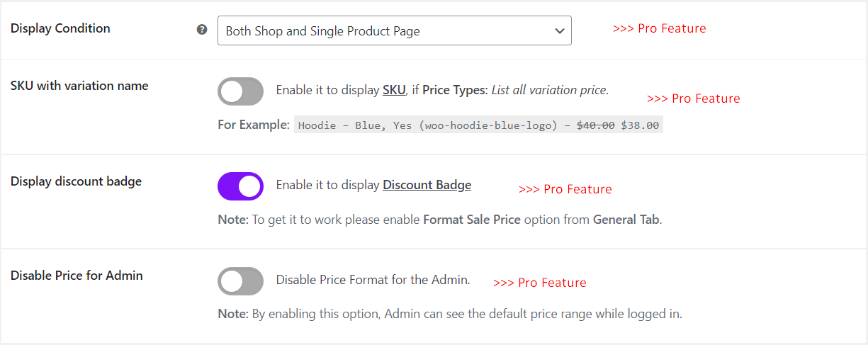Enable the SKU with variation name toggle
Viewport: 868px width, 345px height.
[x=240, y=91]
